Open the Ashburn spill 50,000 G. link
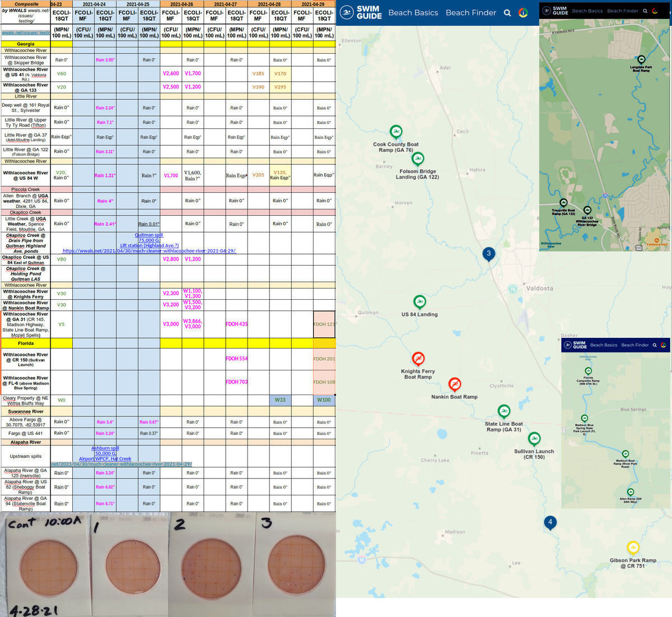This screenshot has height=617, width=672. [x=105, y=451]
